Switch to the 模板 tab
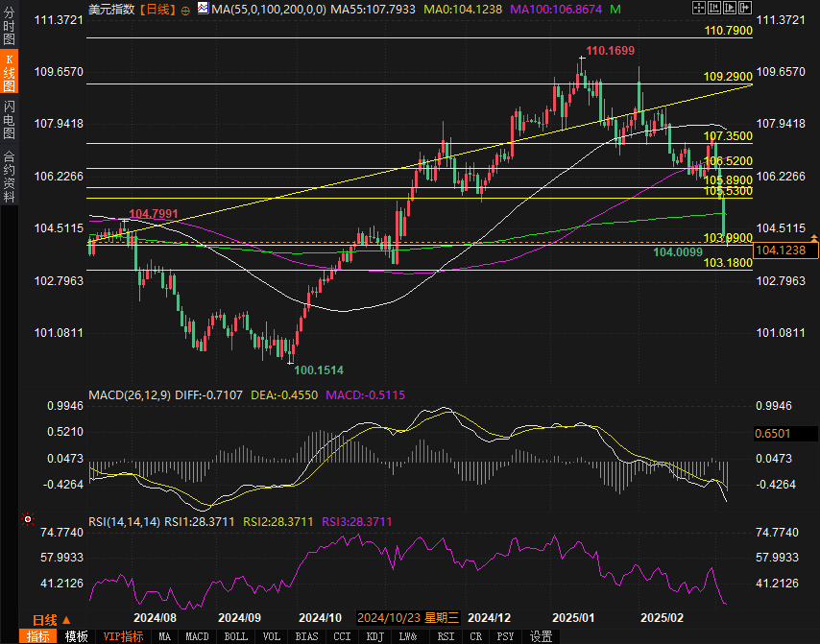The height and width of the screenshot is (644, 820). (76, 636)
